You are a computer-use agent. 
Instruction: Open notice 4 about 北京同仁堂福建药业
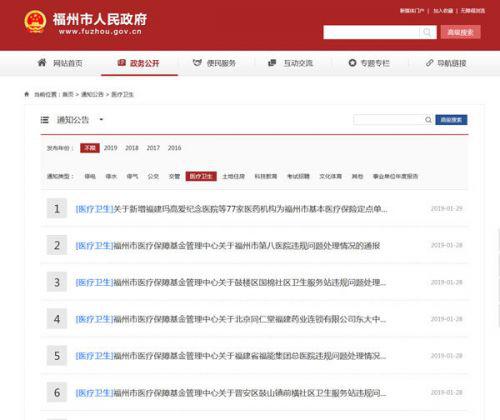pos(250,319)
